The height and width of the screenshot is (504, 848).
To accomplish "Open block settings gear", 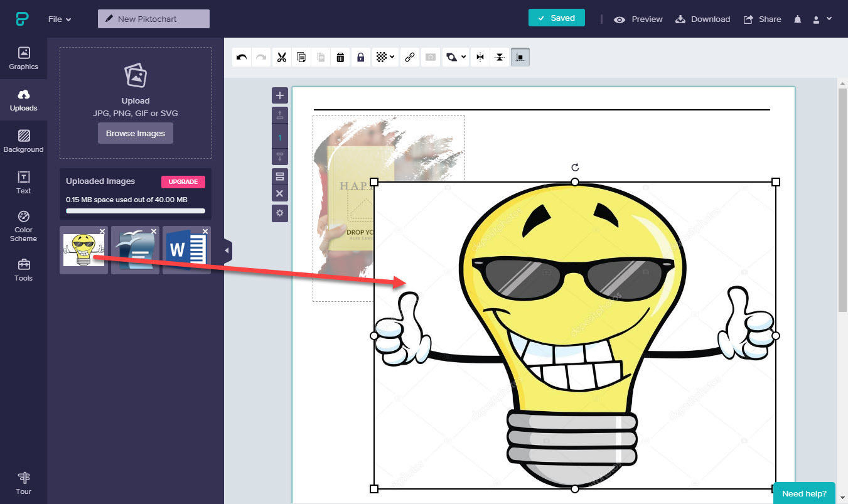I will [280, 213].
